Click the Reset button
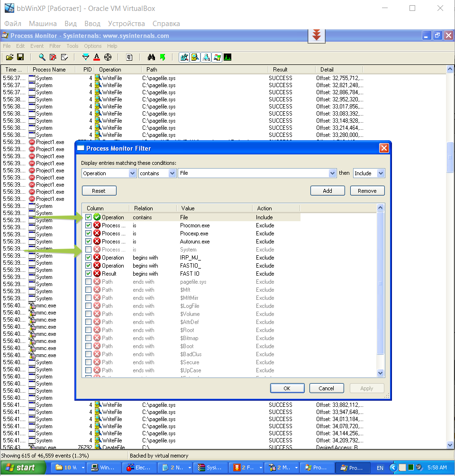Viewport: 455px width, 476px height. pyautogui.click(x=99, y=191)
